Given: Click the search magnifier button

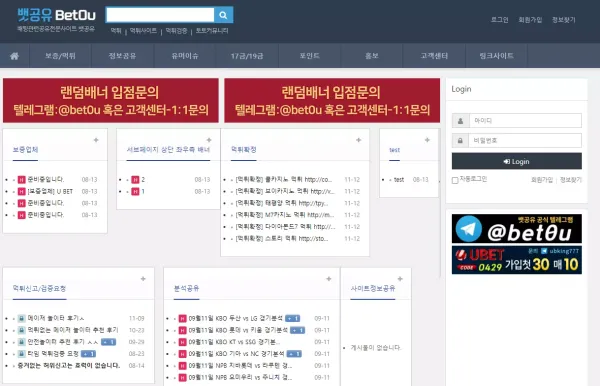Looking at the screenshot, I should pos(223,15).
